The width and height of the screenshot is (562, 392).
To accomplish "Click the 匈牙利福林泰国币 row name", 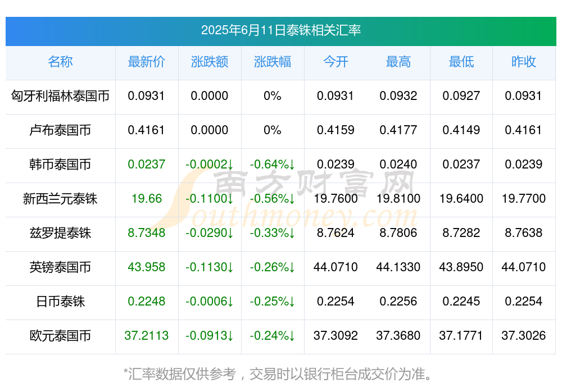I will [x=60, y=96].
